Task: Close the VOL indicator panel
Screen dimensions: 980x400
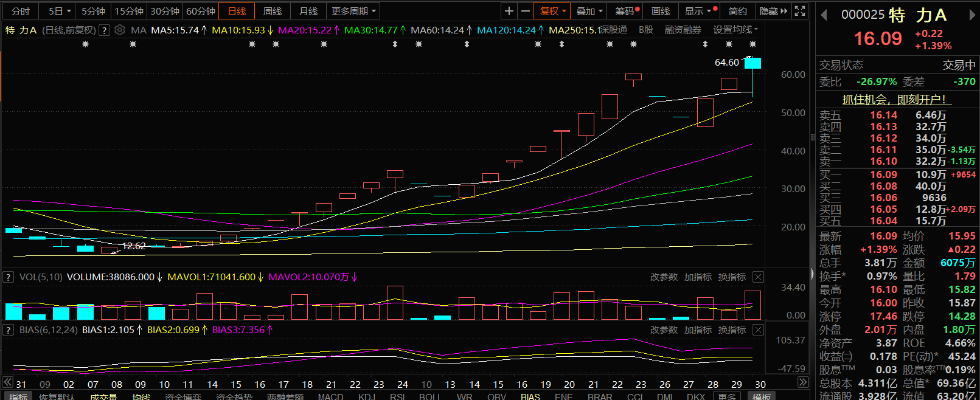Action: pyautogui.click(x=758, y=277)
